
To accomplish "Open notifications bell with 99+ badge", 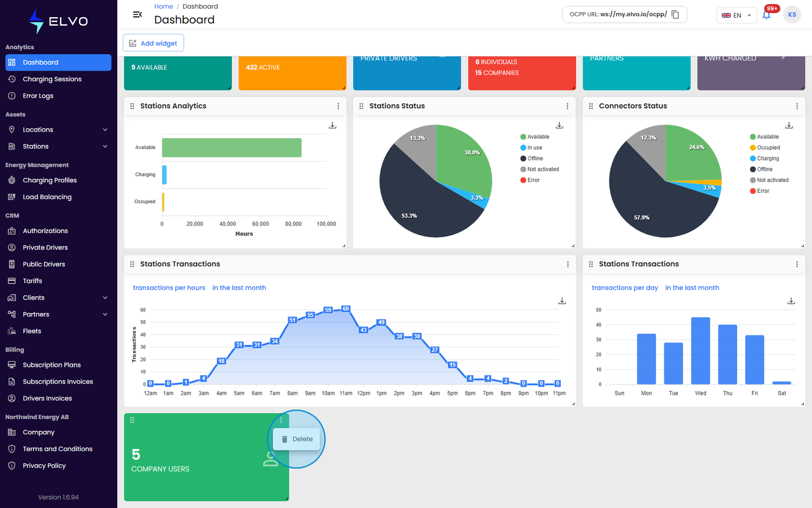I will click(766, 15).
